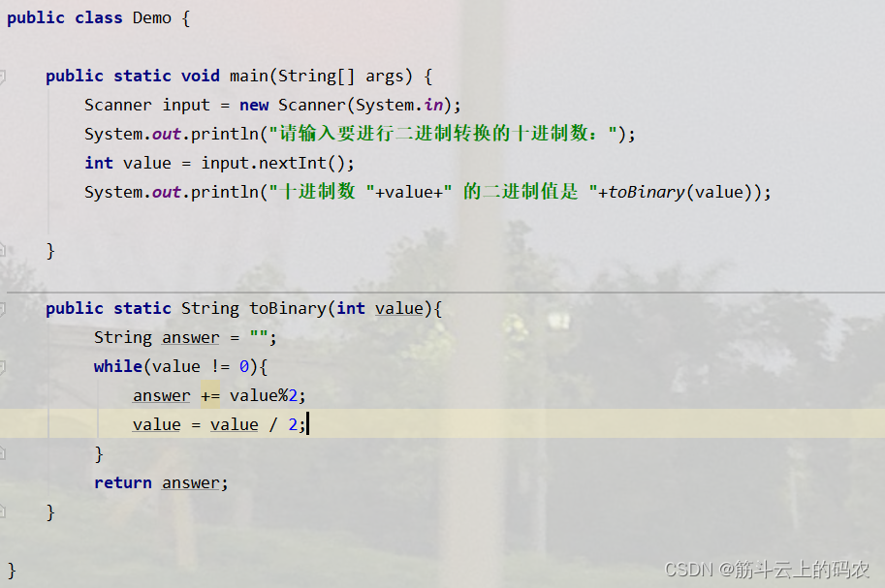
Task: Select the keyword while in the loop
Action: coord(118,366)
